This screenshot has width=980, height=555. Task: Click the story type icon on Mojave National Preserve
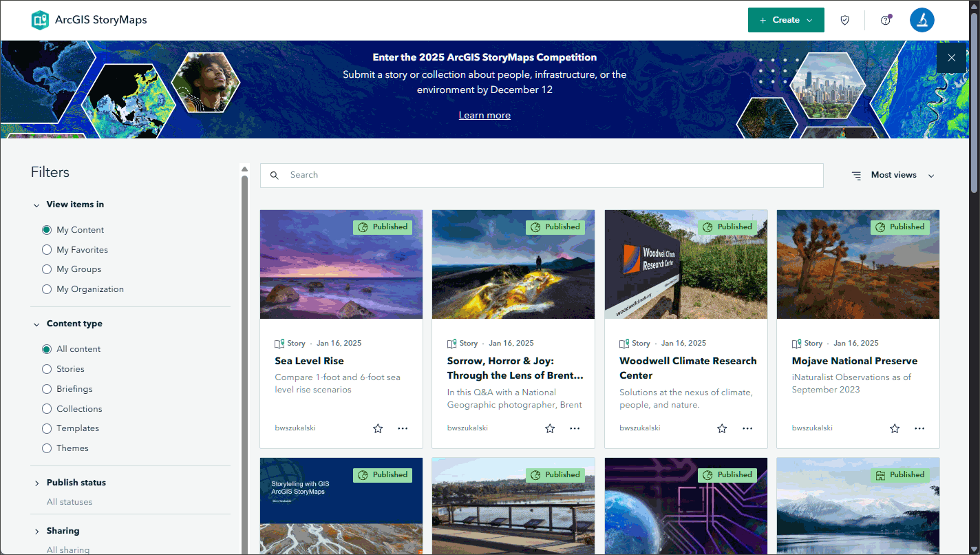797,343
